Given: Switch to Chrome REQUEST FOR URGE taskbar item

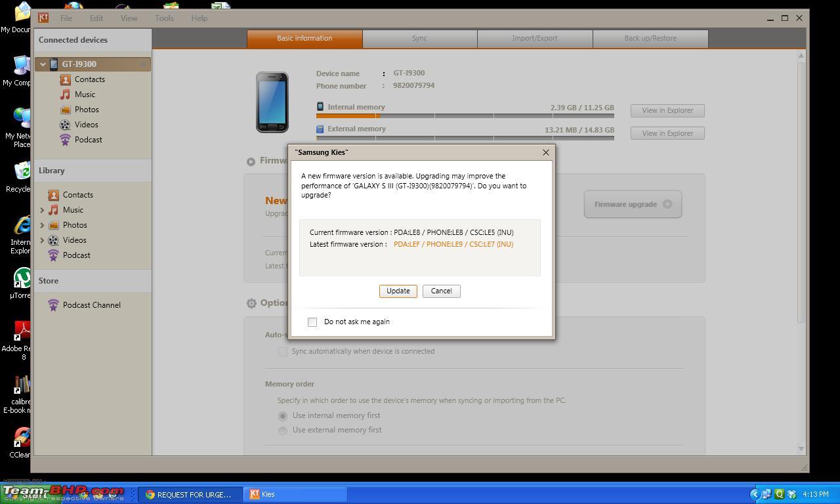Looking at the screenshot, I should pyautogui.click(x=190, y=495).
